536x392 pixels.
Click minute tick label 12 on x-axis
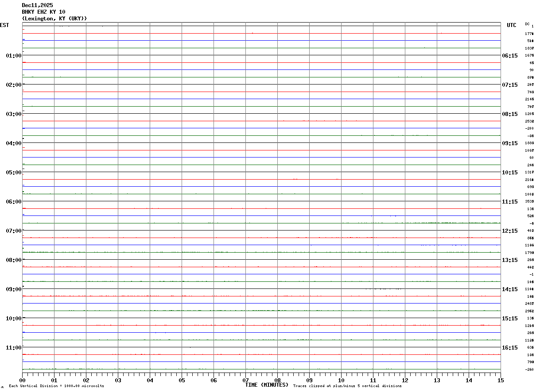405,380
